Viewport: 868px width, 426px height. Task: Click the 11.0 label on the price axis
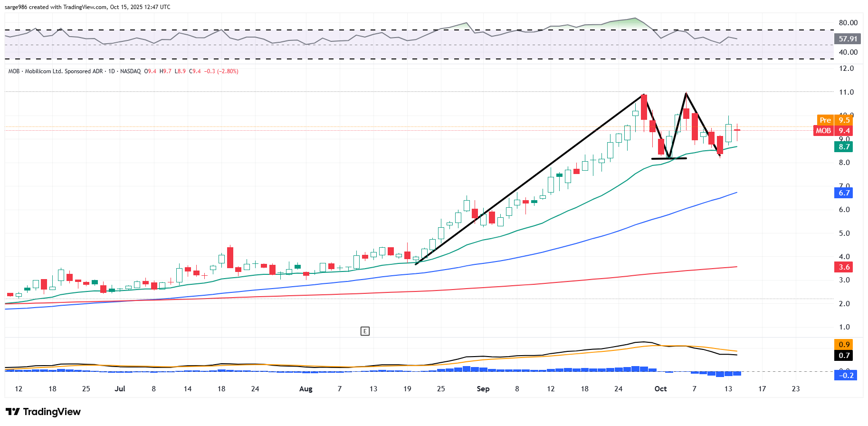tap(846, 92)
